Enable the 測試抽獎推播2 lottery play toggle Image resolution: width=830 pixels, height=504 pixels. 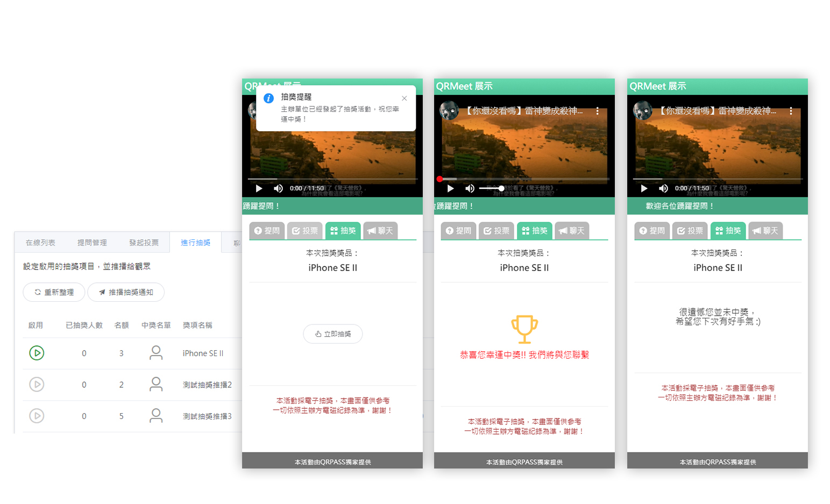[x=37, y=384]
